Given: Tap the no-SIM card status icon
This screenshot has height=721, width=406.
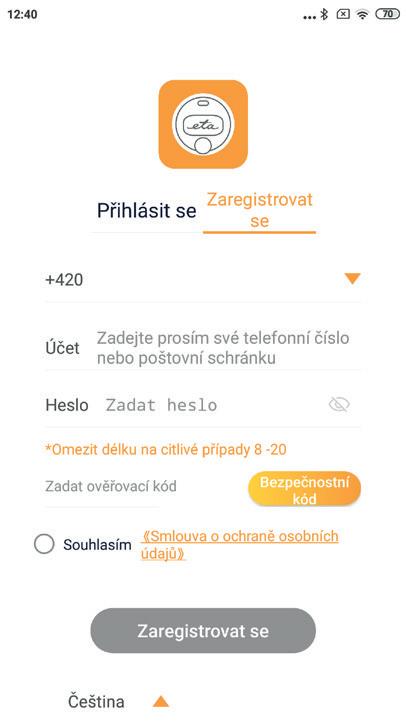Looking at the screenshot, I should 343,14.
